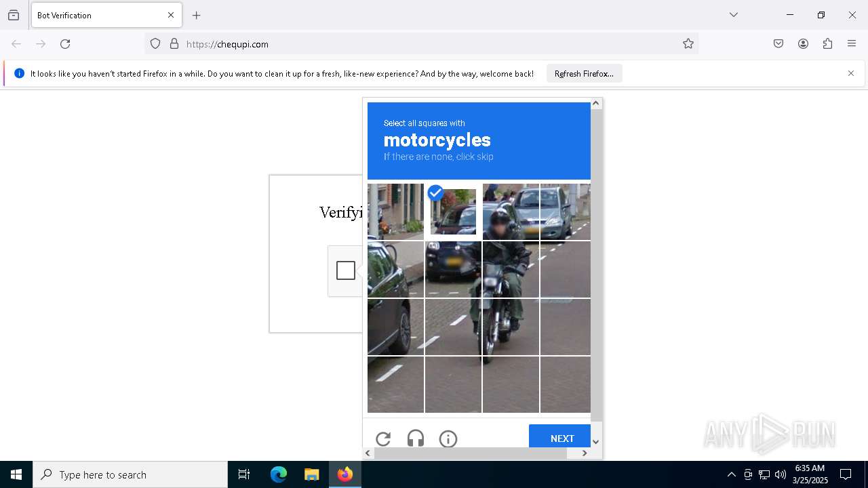868x488 pixels.
Task: Deselect the checked car tile
Action: 453,211
